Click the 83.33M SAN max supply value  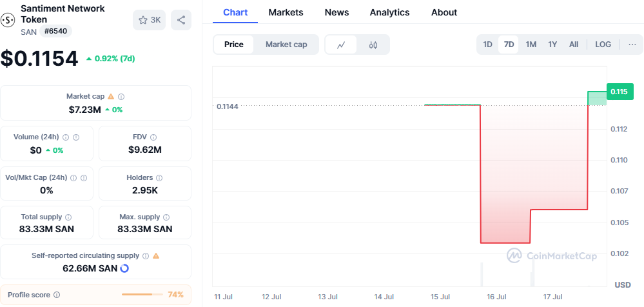[x=145, y=229]
